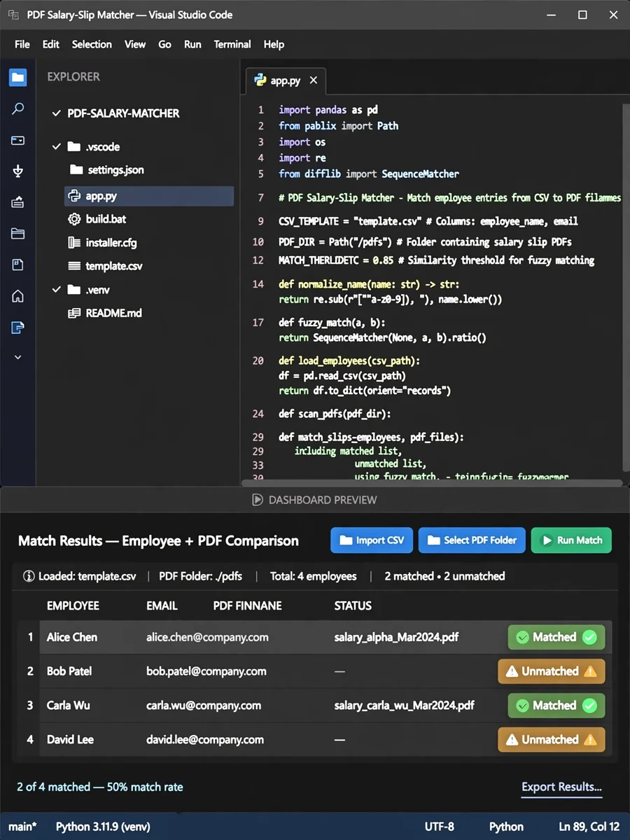Viewport: 630px width, 840px height.
Task: Click Unmatched status badge for Bob Patel
Action: (x=552, y=671)
